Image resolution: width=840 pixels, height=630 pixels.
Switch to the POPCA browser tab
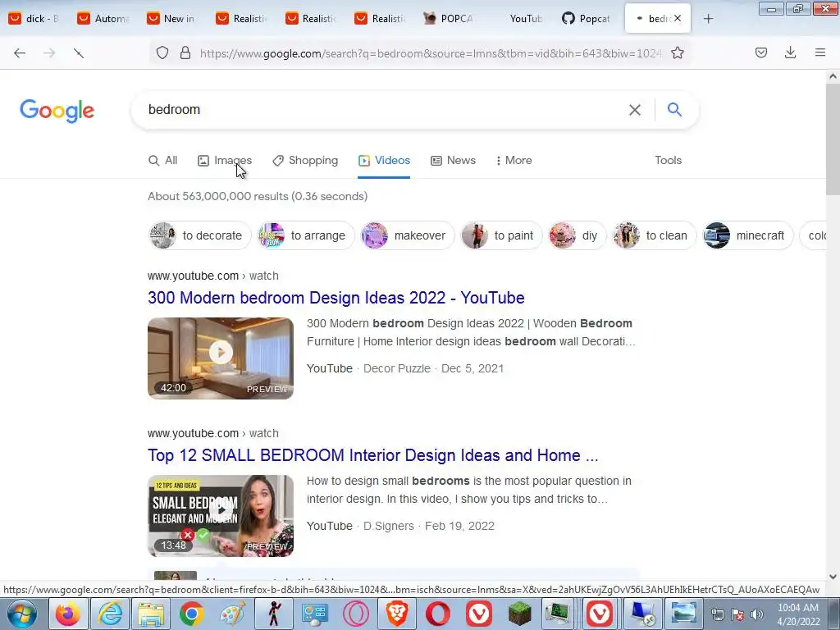pos(450,19)
